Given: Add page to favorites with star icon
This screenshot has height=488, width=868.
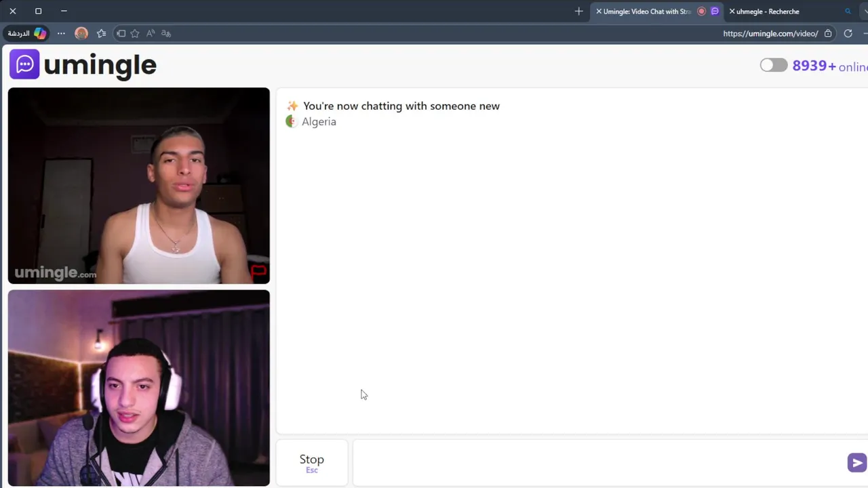Looking at the screenshot, I should click(x=135, y=33).
